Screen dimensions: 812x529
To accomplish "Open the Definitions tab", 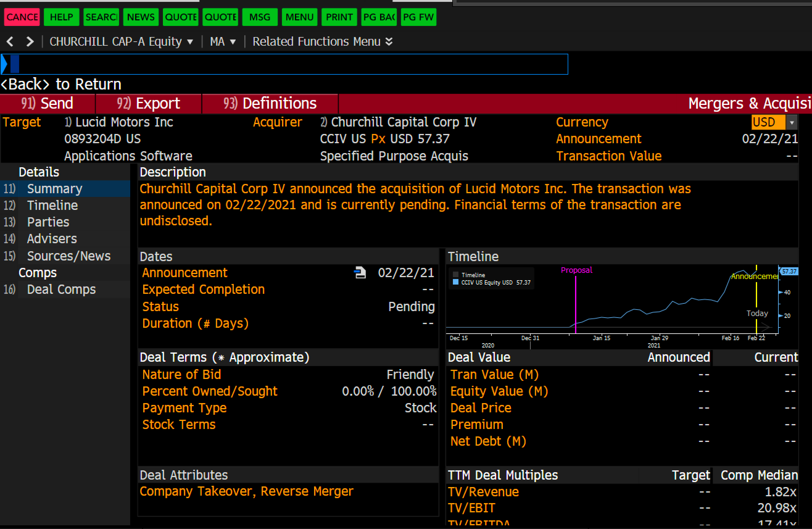I will tap(270, 103).
